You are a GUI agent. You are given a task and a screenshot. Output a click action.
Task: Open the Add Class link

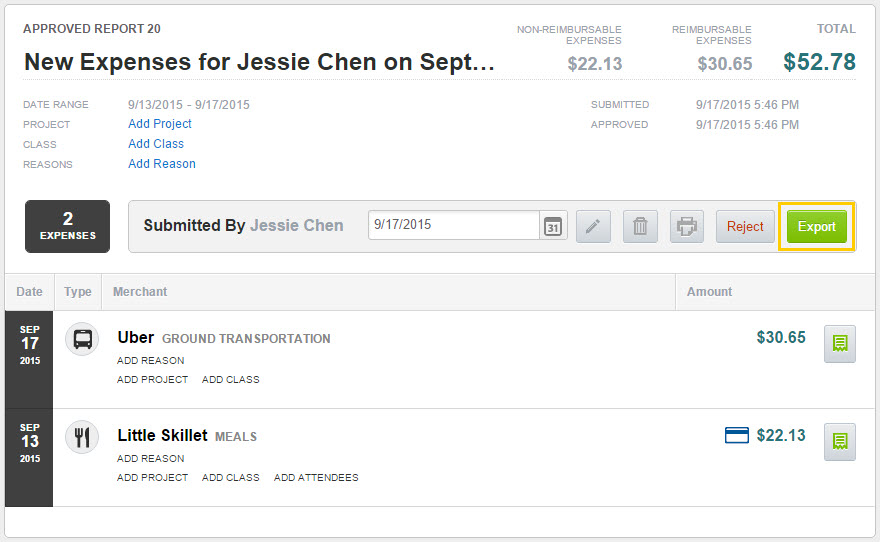coord(156,144)
